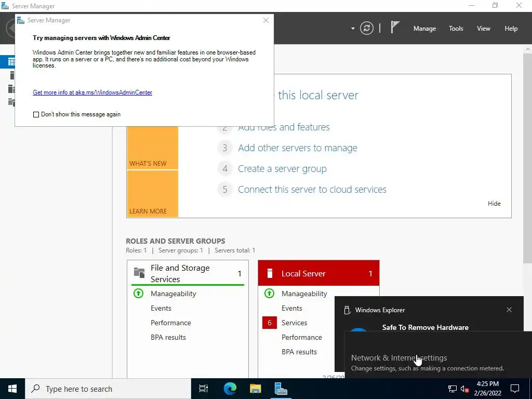Click the taskbar search box

pyautogui.click(x=108, y=389)
